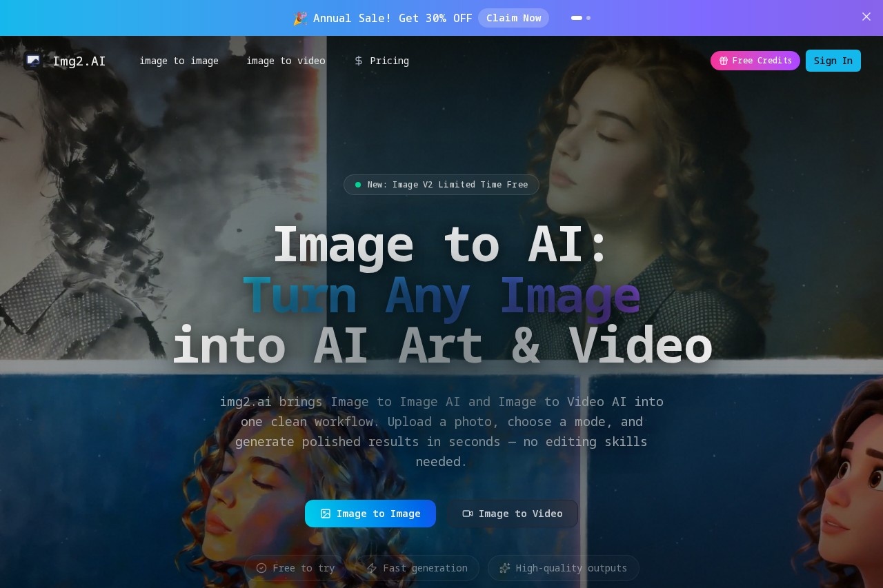This screenshot has height=588, width=883.
Task: Click the gift icon on Free Credits pill
Action: point(723,61)
